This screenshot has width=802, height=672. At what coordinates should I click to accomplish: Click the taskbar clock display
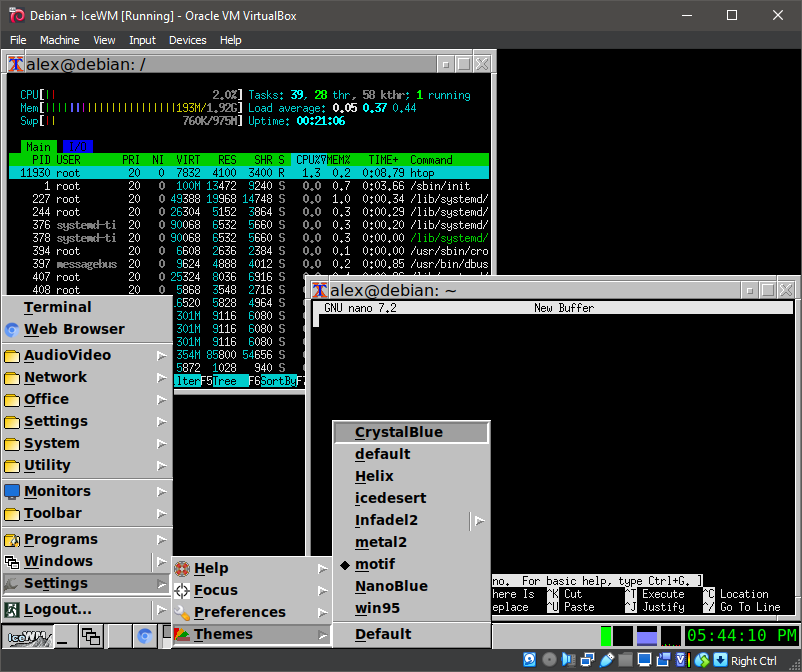(x=741, y=636)
